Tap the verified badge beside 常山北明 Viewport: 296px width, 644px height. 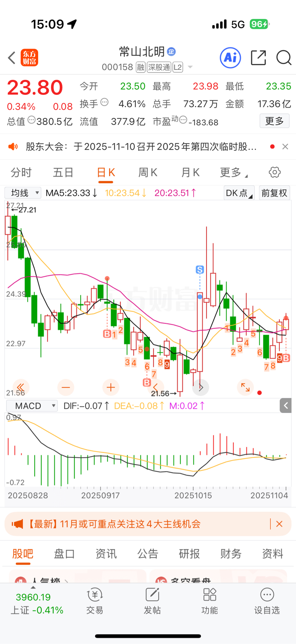coord(172,51)
